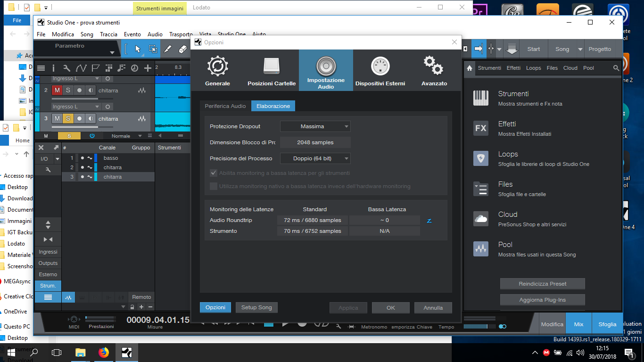Viewport: 644px width, 362px height.
Task: Expand the Protezione Dropout dropdown
Action: 315,126
